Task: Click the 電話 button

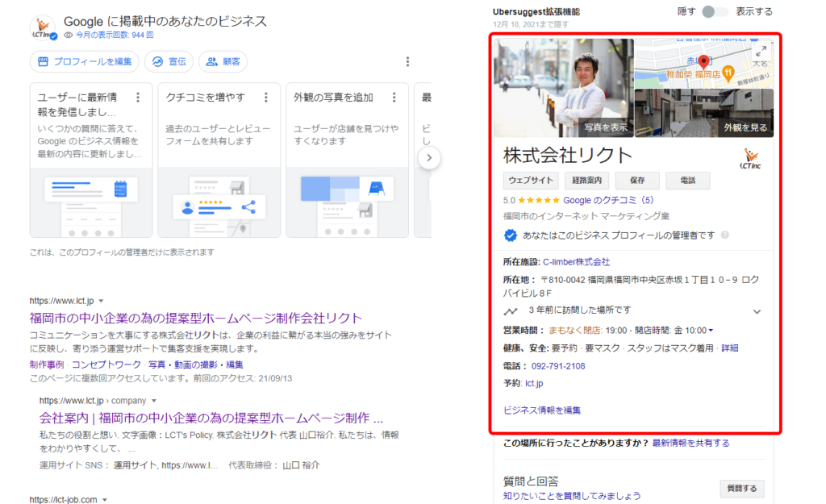Action: pos(688,181)
